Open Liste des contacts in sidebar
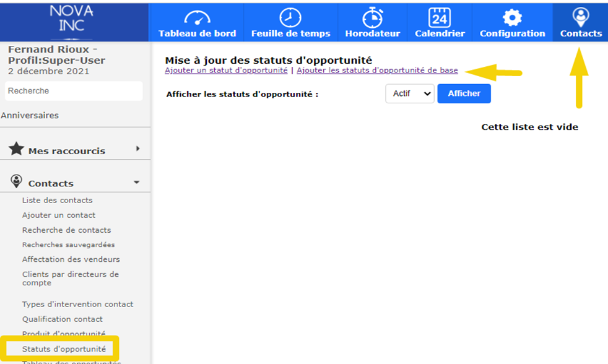This screenshot has height=364, width=608. (x=57, y=200)
